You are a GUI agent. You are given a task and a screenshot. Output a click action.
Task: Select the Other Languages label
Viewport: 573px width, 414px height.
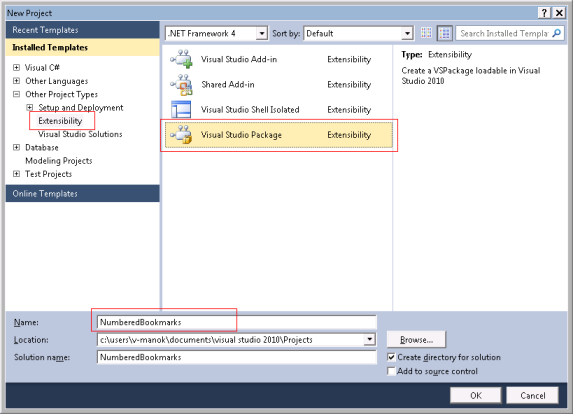[57, 81]
